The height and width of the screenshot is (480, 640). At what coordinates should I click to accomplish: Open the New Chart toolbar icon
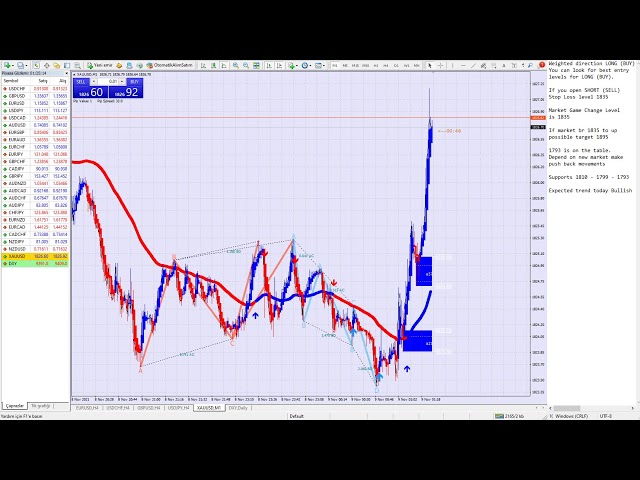7,65
